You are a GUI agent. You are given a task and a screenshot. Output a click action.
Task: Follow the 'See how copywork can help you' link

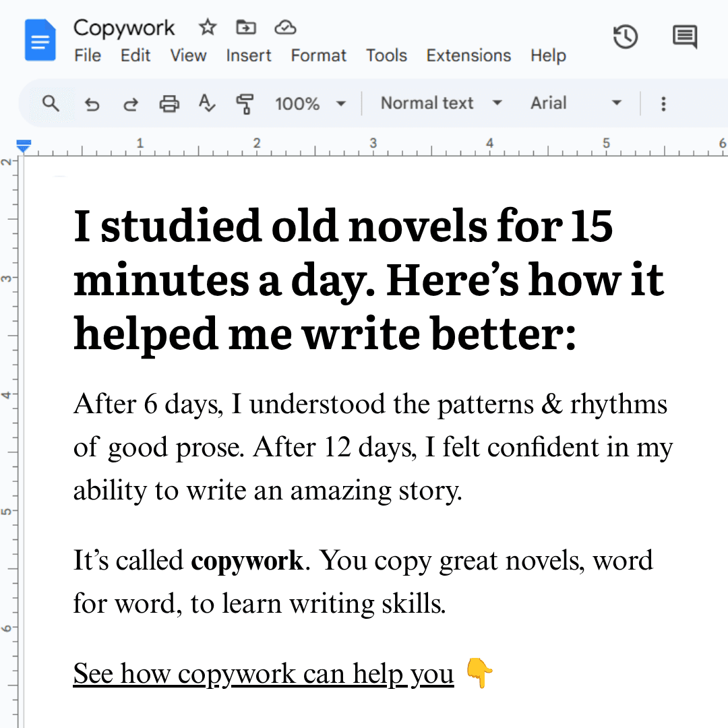coord(264,673)
